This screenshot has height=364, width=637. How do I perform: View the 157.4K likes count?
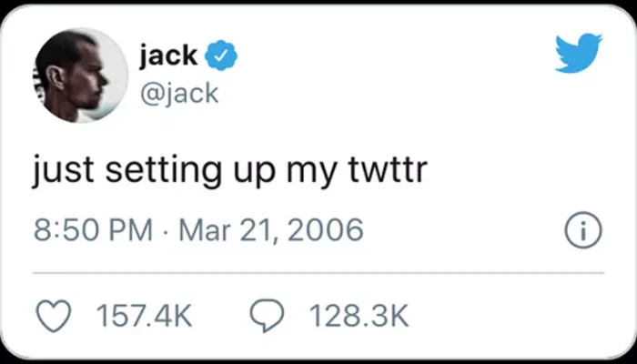point(144,317)
